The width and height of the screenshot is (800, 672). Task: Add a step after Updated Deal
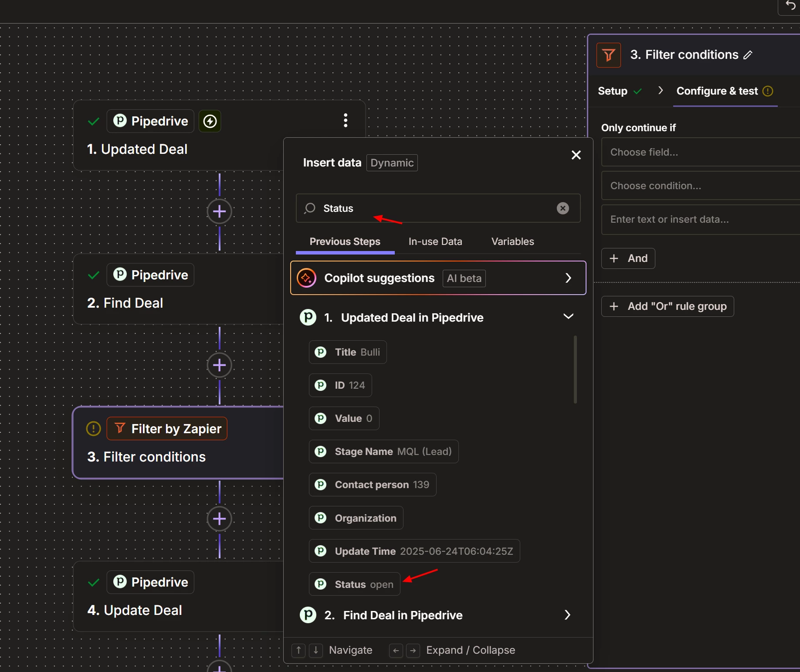tap(219, 211)
